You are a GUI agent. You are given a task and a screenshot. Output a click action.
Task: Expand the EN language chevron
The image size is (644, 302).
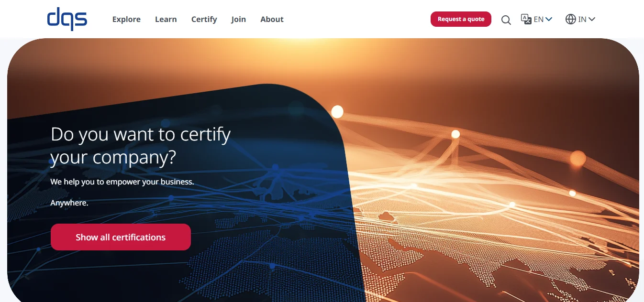click(x=549, y=19)
